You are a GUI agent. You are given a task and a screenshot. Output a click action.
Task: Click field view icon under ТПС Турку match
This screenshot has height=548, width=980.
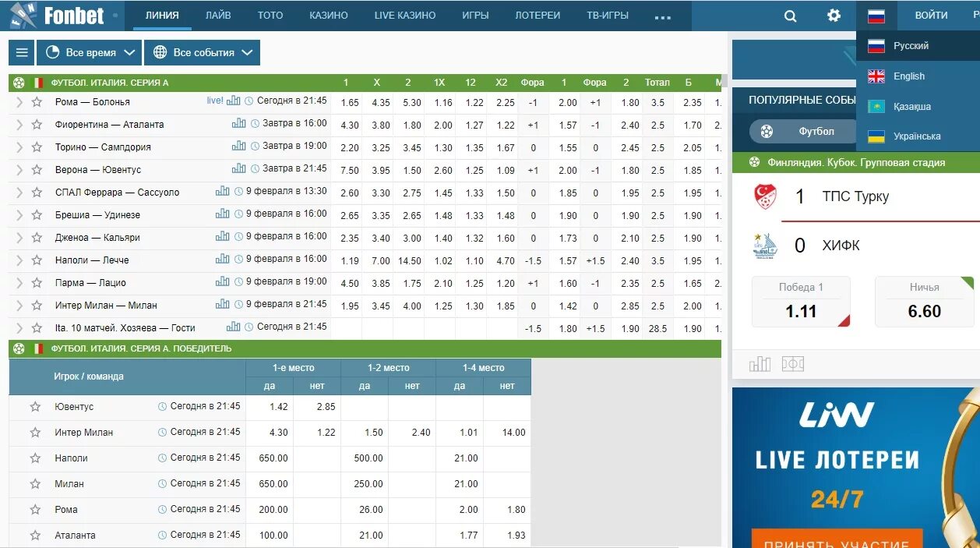tap(793, 363)
